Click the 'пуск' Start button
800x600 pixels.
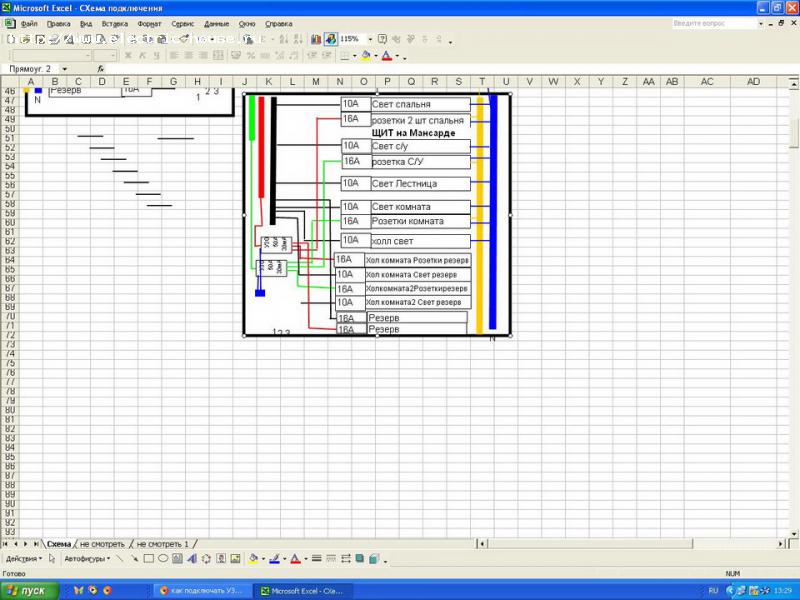click(x=28, y=591)
